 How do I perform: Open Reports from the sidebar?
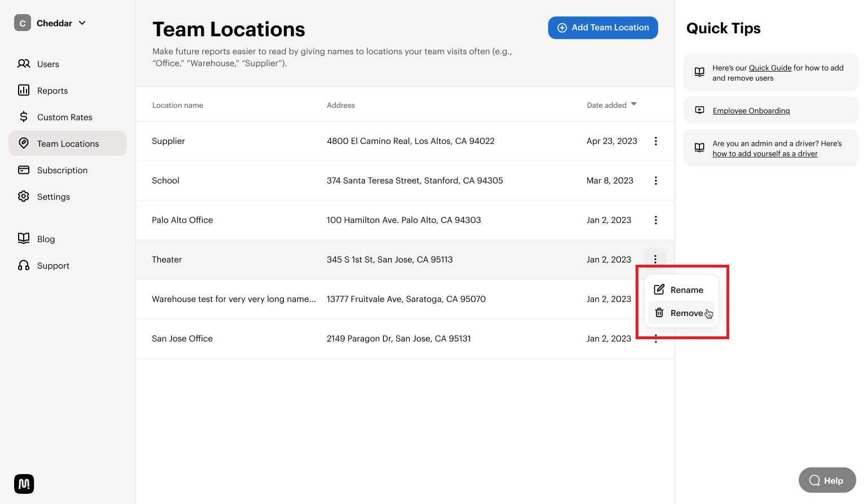68,90
